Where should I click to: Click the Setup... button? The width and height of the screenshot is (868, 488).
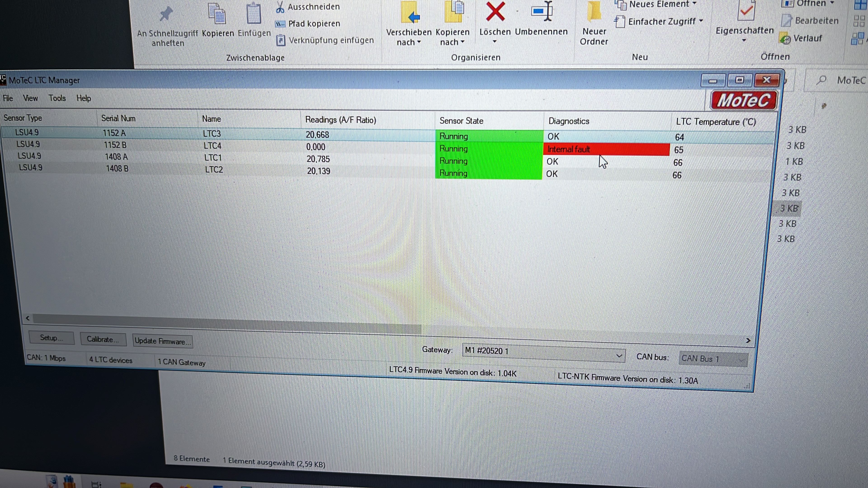(52, 338)
